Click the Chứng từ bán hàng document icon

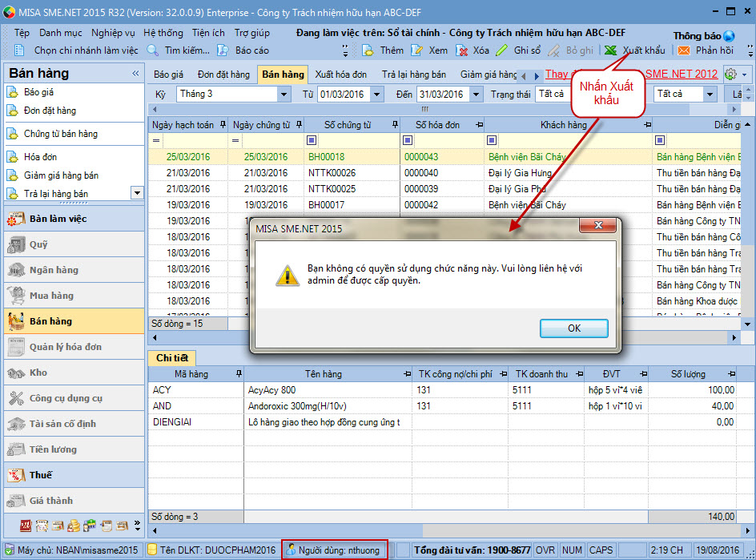pyautogui.click(x=12, y=134)
